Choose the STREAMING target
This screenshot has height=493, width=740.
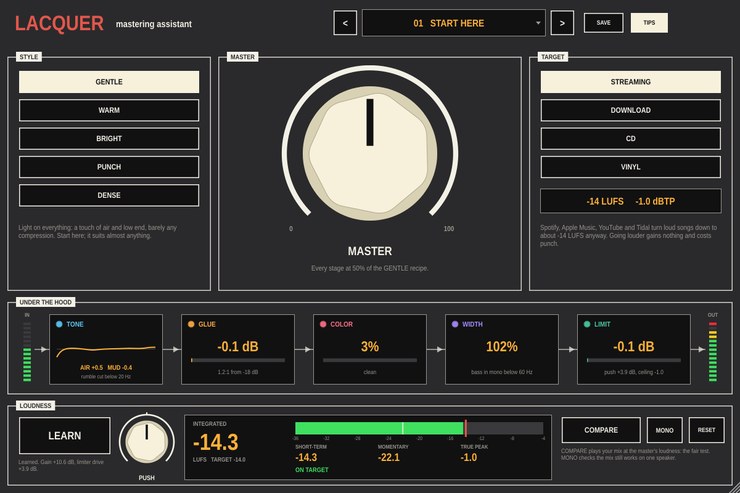pos(631,82)
